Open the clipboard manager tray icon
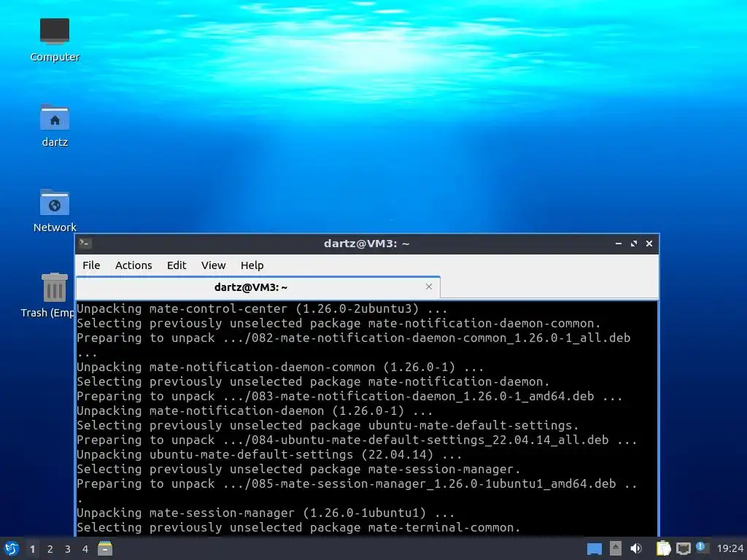The width and height of the screenshot is (747, 560). coord(663,548)
